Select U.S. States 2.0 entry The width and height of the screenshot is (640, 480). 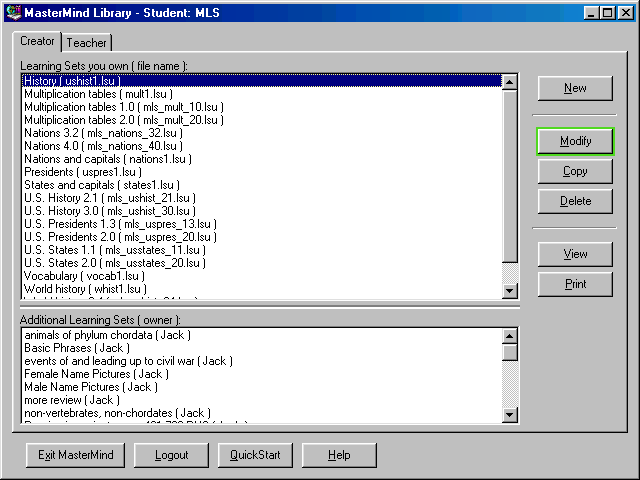click(x=262, y=263)
